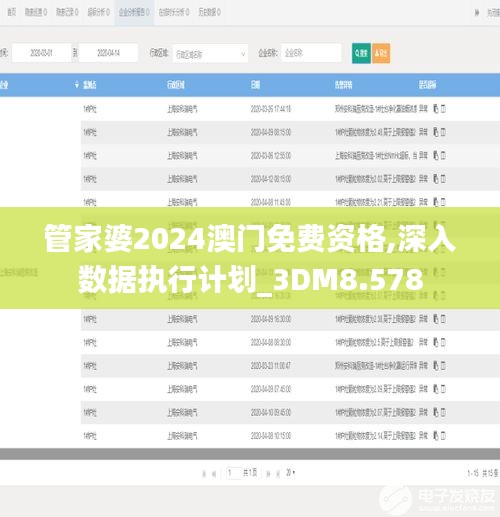Click the box icon in the 2020-04-09 07:45:00 row
The width and height of the screenshot is (500, 517).
(443, 389)
